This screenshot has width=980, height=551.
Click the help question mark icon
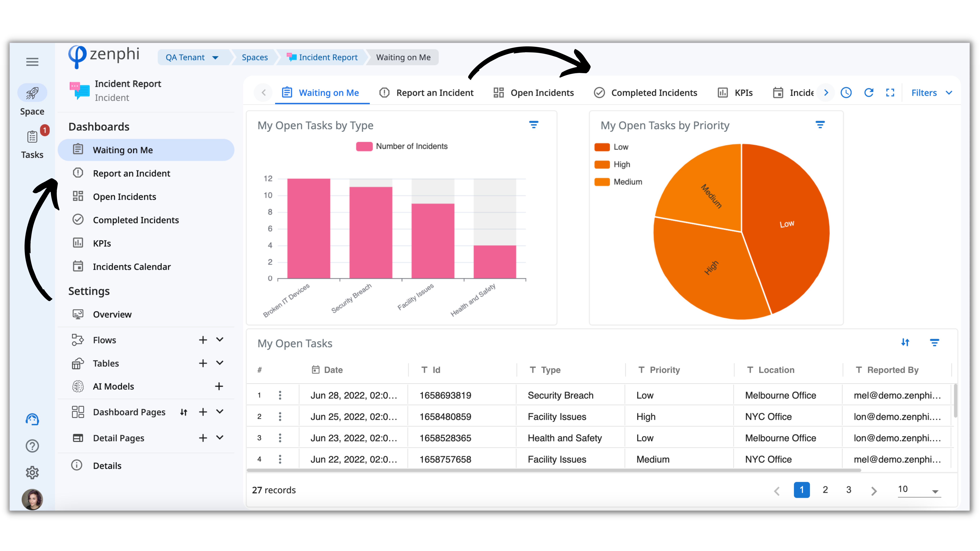pyautogui.click(x=32, y=446)
